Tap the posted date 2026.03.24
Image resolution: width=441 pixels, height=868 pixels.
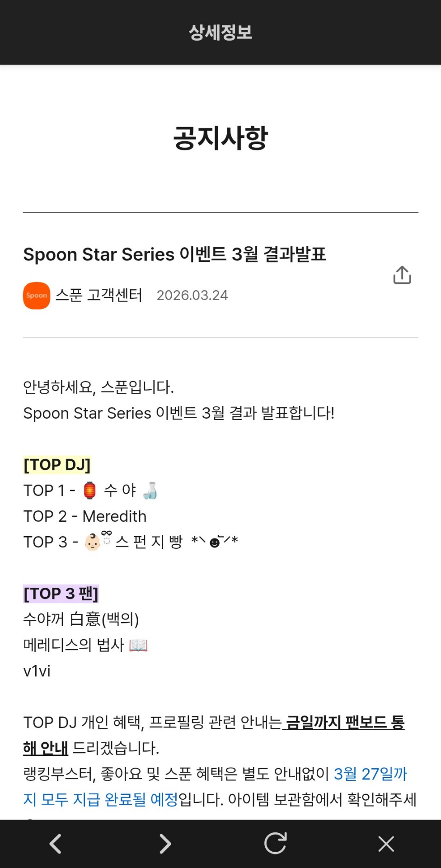coord(192,296)
